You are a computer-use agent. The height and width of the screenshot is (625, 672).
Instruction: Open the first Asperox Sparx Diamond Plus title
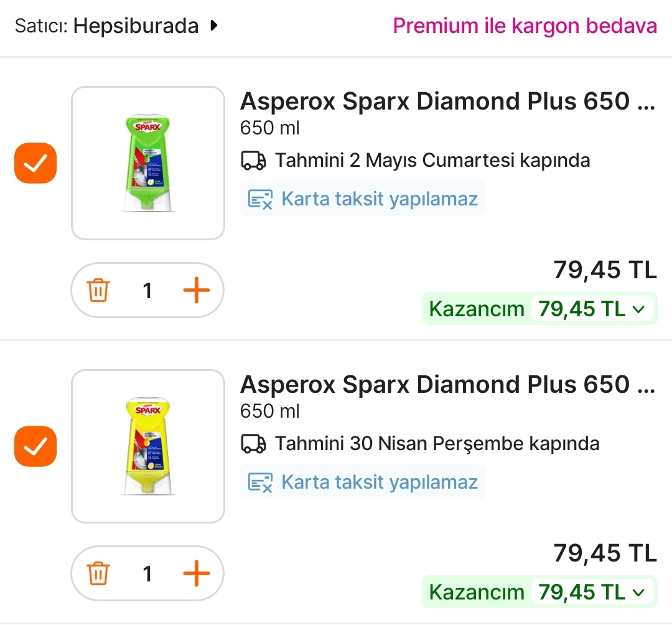pyautogui.click(x=447, y=101)
